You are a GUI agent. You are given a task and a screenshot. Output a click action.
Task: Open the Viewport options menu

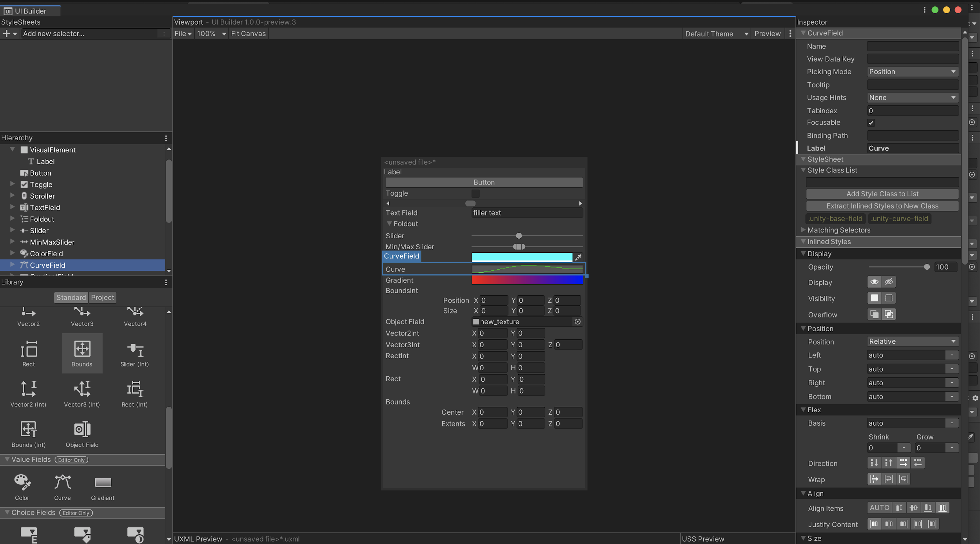790,34
